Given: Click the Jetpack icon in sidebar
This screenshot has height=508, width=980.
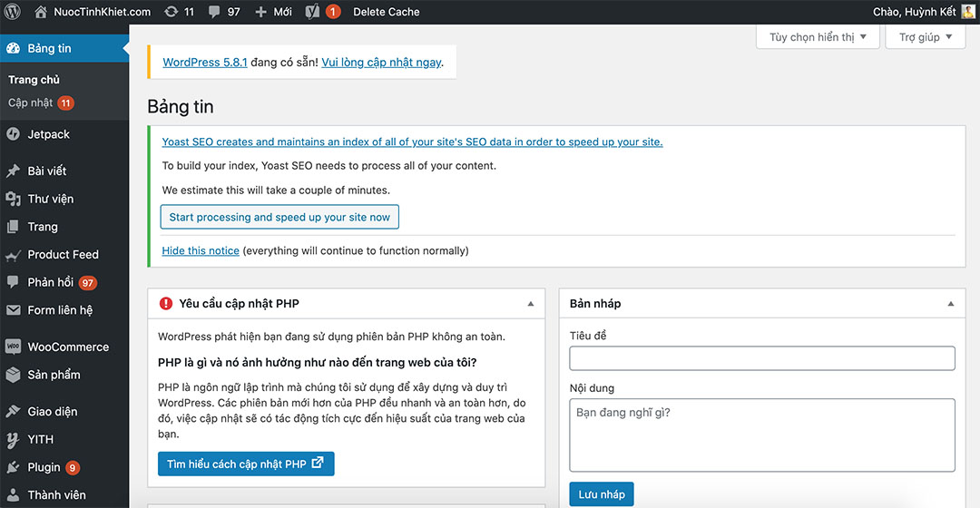Looking at the screenshot, I should point(13,133).
